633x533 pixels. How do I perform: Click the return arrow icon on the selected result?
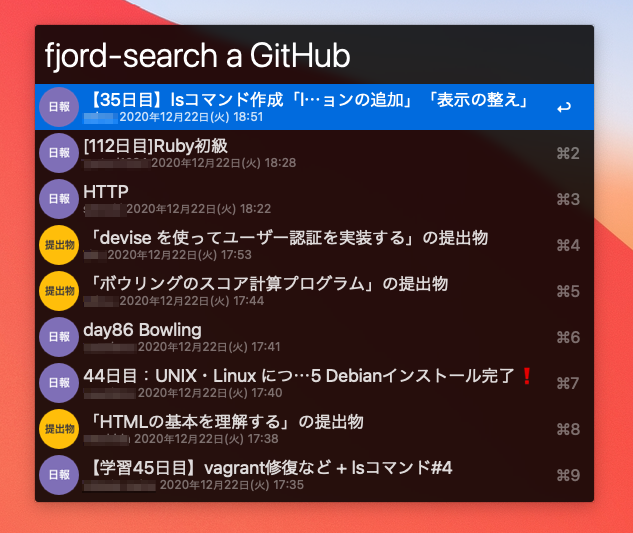pyautogui.click(x=564, y=107)
